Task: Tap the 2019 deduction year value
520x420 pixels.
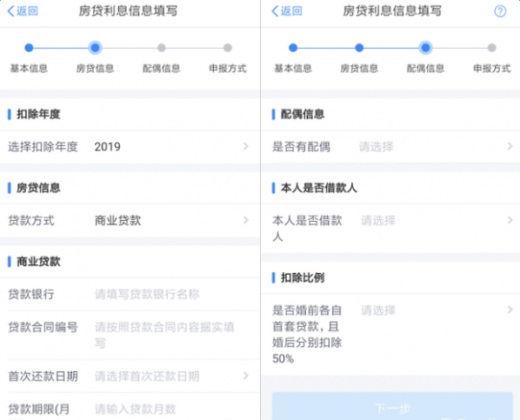Action: [x=108, y=147]
